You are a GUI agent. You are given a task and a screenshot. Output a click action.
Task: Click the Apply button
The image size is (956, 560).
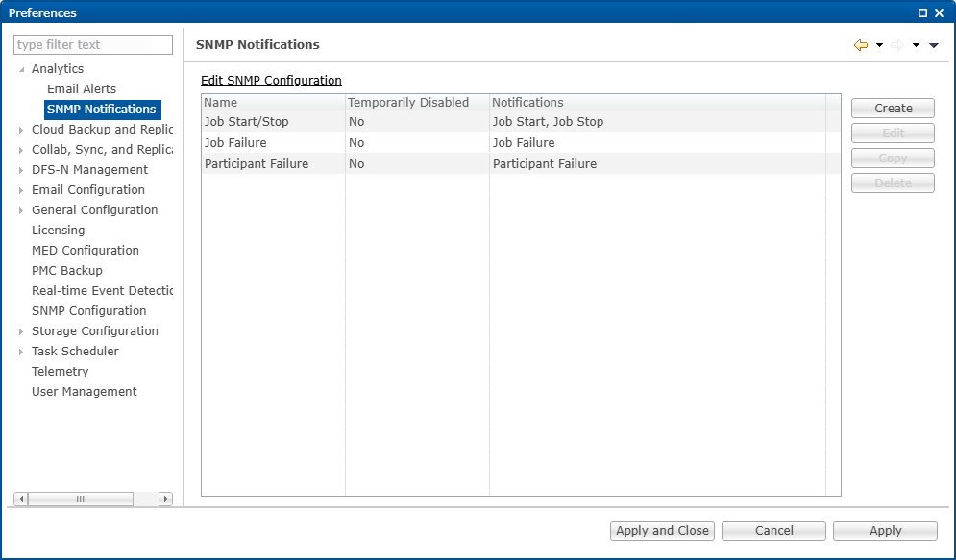click(885, 531)
